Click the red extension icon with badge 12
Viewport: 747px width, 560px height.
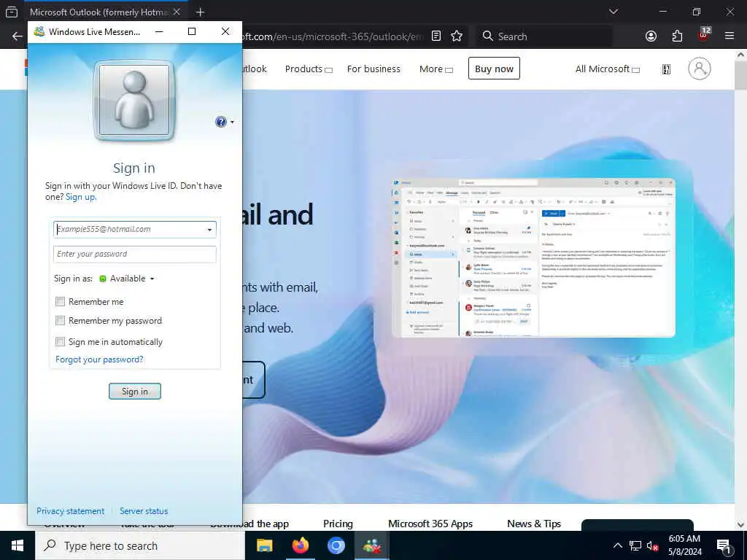tap(704, 35)
